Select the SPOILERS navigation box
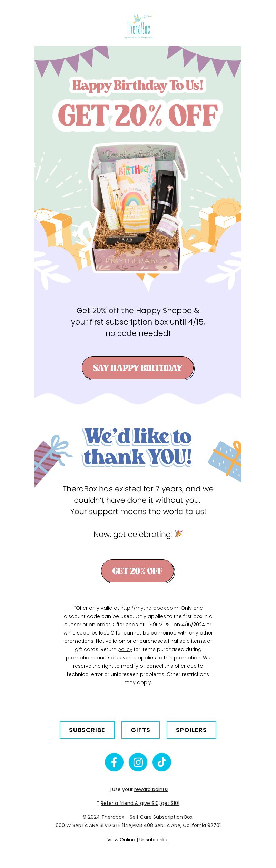The width and height of the screenshot is (276, 868). (x=191, y=730)
